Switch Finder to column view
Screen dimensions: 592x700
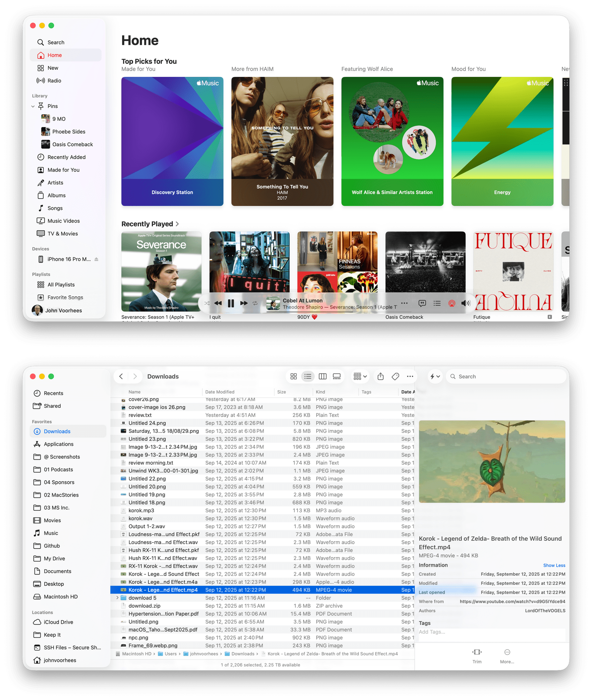click(x=323, y=376)
